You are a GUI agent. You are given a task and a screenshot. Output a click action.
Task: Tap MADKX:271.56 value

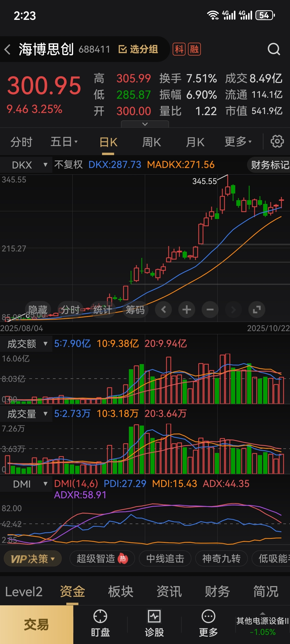(x=181, y=165)
